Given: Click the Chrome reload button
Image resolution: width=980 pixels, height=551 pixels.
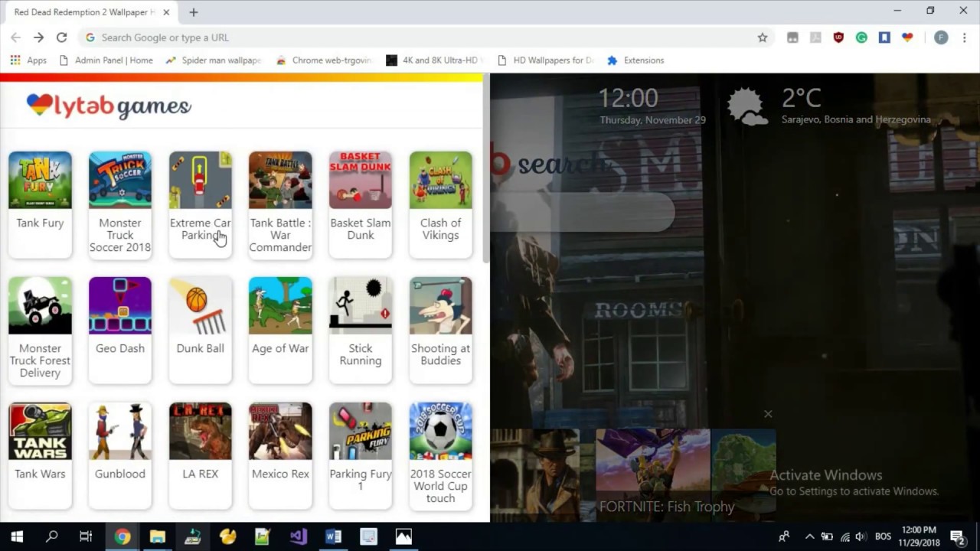Looking at the screenshot, I should click(x=61, y=37).
